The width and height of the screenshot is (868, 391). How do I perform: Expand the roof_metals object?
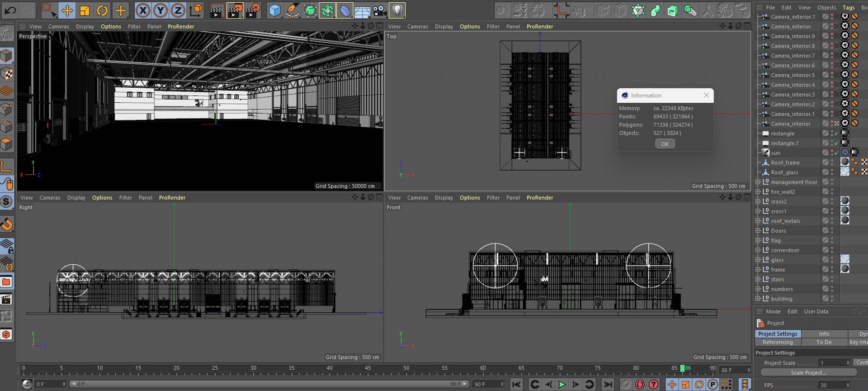(x=758, y=221)
